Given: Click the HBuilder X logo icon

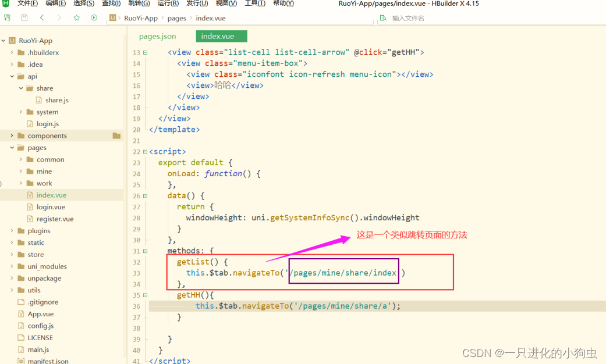Looking at the screenshot, I should tap(6, 3).
